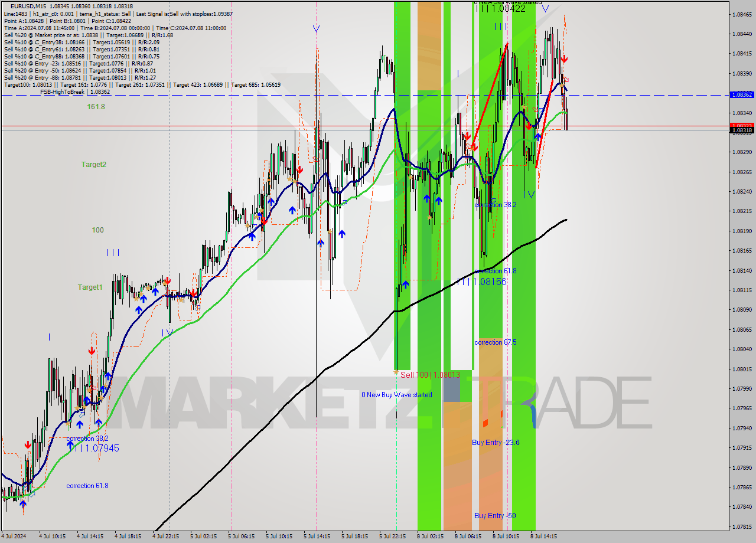
Task: Click the '5 Jul 14:15' time axis label
Action: coord(317,537)
